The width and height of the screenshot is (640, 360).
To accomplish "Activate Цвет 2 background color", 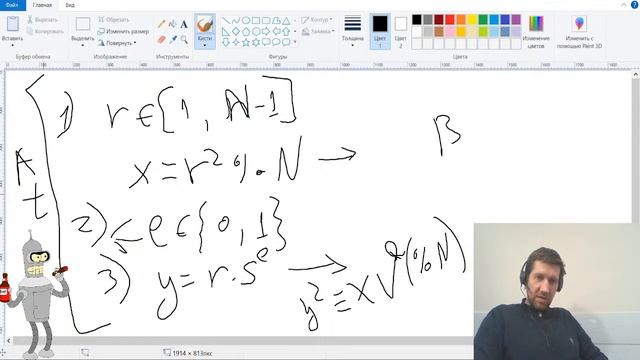I will click(400, 32).
